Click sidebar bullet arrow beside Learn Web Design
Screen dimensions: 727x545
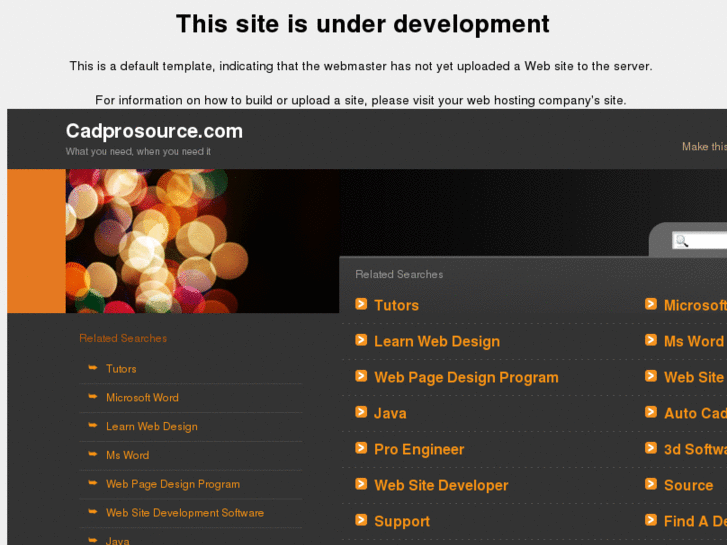pos(93,425)
